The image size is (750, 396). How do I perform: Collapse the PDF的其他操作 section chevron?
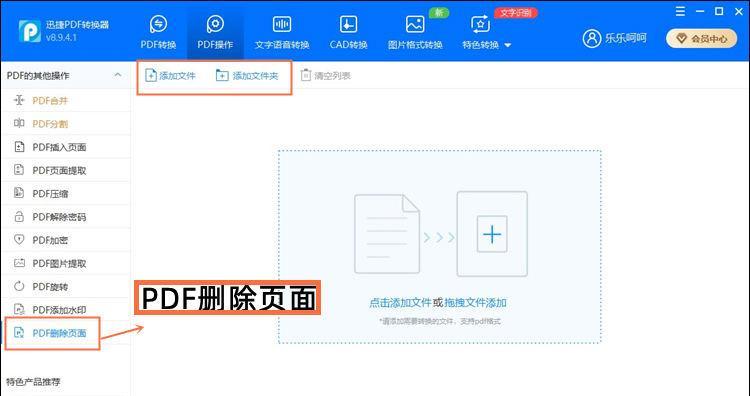click(118, 75)
